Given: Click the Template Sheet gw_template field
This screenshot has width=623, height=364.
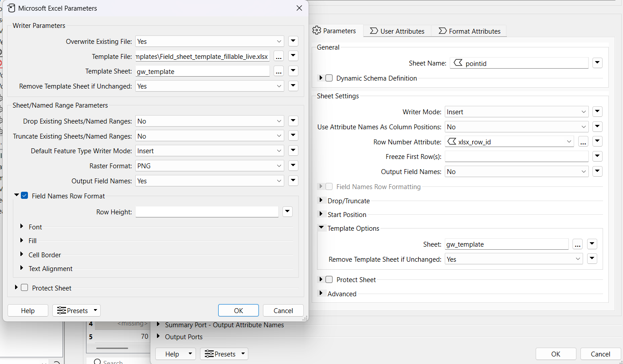Looking at the screenshot, I should pos(202,71).
